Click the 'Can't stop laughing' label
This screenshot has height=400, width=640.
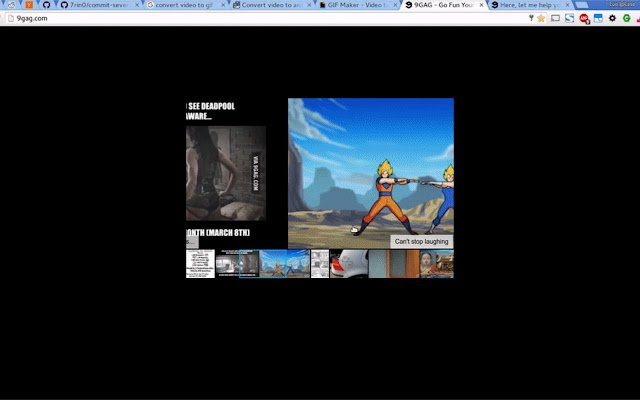coord(421,241)
